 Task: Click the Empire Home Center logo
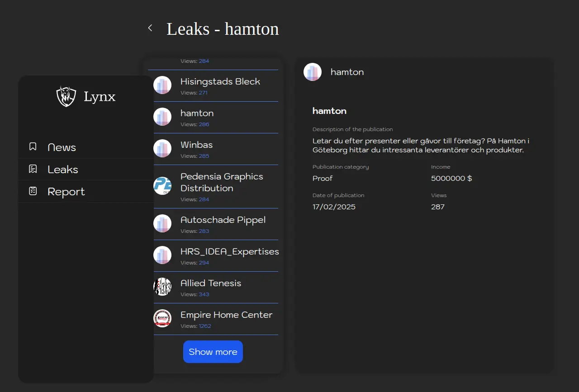point(162,318)
